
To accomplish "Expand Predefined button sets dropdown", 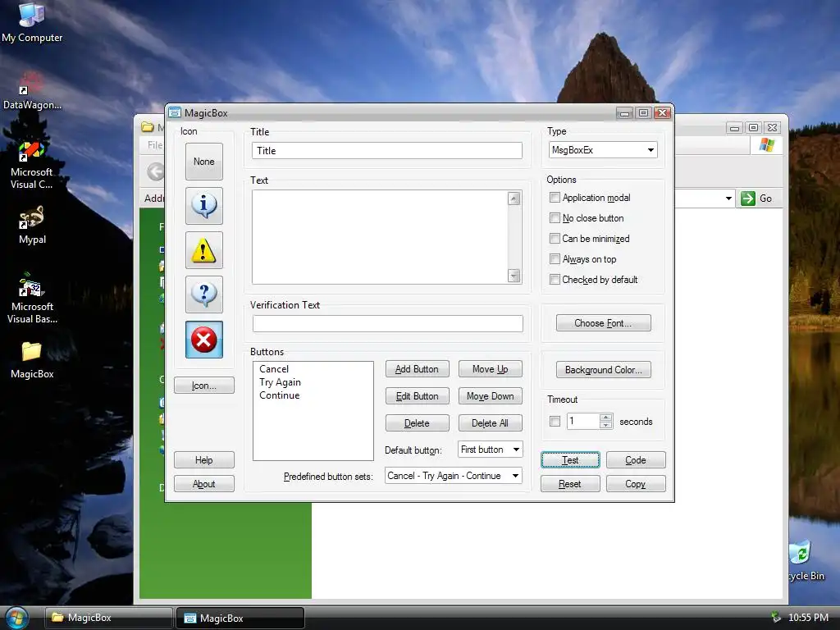I will coord(453,476).
